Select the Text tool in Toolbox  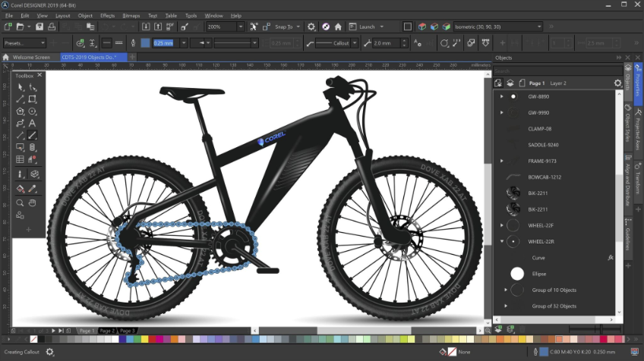[x=33, y=123]
